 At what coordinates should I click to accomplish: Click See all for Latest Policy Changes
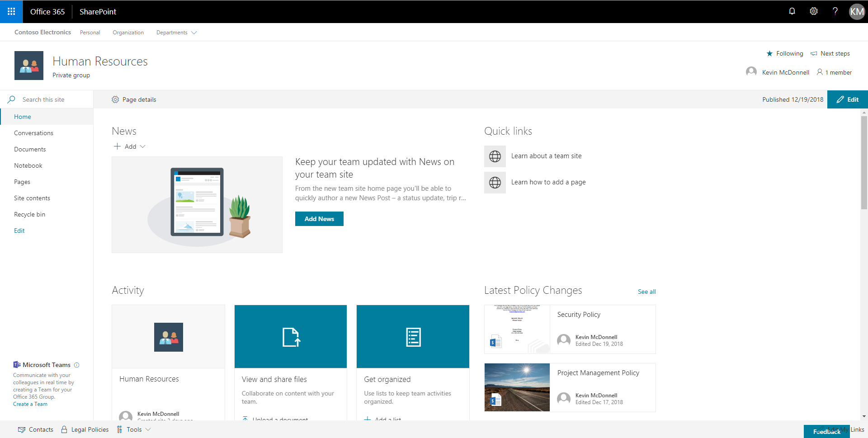(646, 292)
